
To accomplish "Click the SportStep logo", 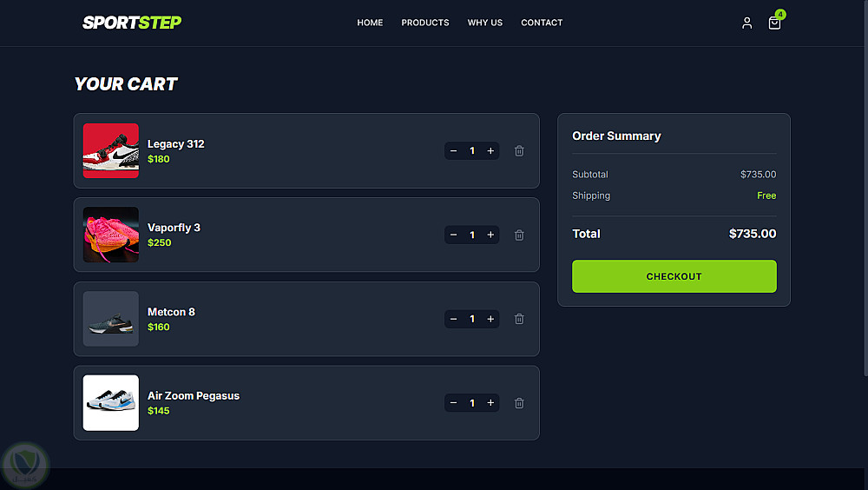I will [132, 23].
